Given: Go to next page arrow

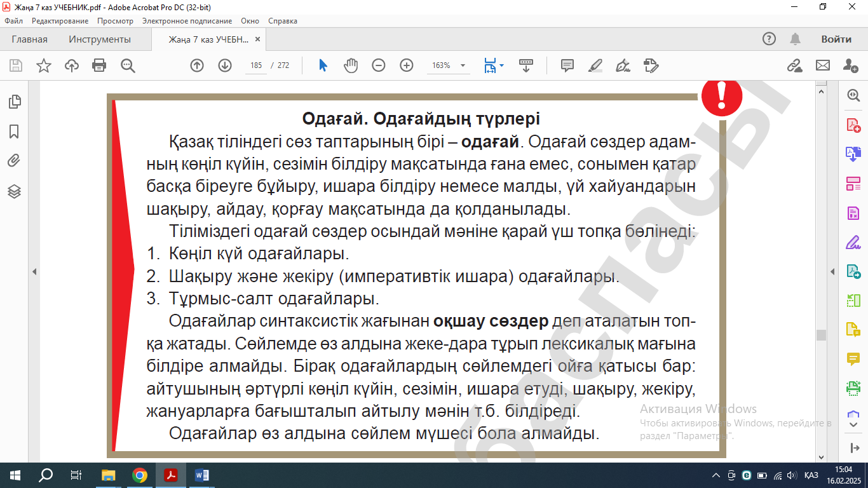Looking at the screenshot, I should coord(225,65).
